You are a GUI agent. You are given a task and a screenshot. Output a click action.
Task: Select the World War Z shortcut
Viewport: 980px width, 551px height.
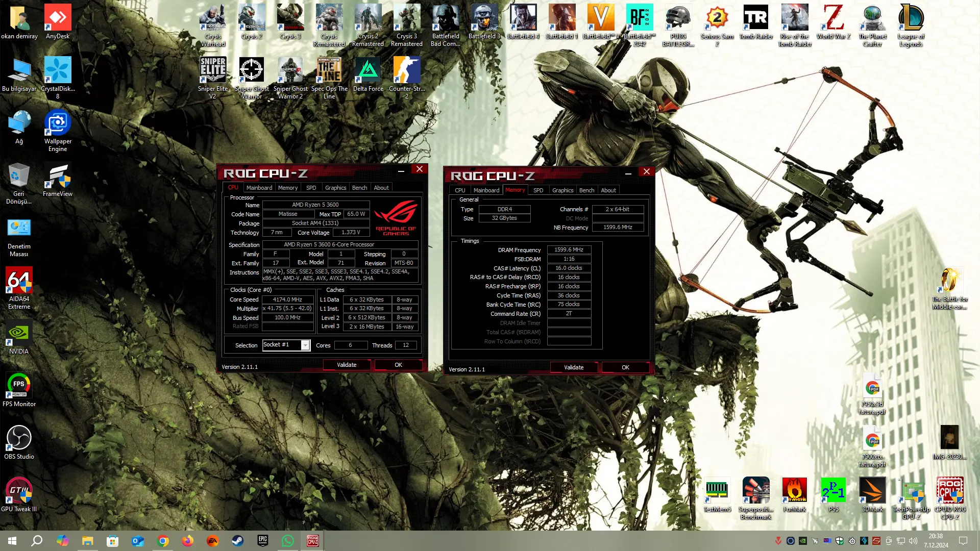[834, 22]
